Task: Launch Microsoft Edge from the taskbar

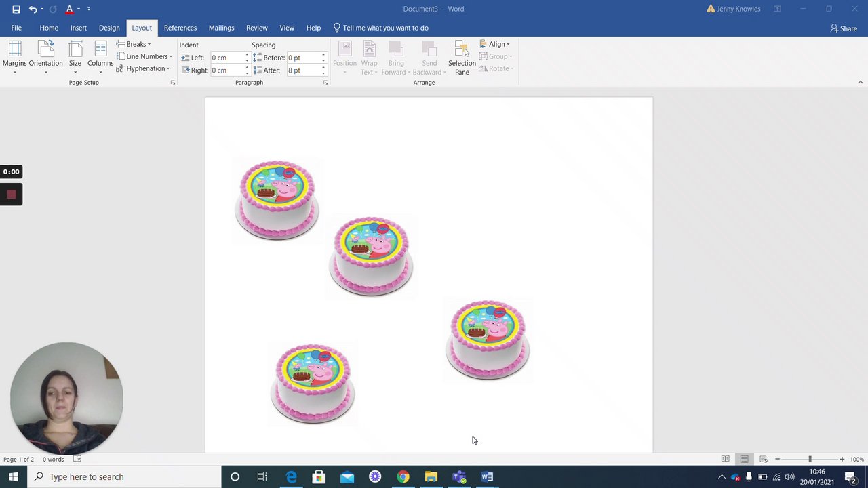Action: [x=291, y=476]
